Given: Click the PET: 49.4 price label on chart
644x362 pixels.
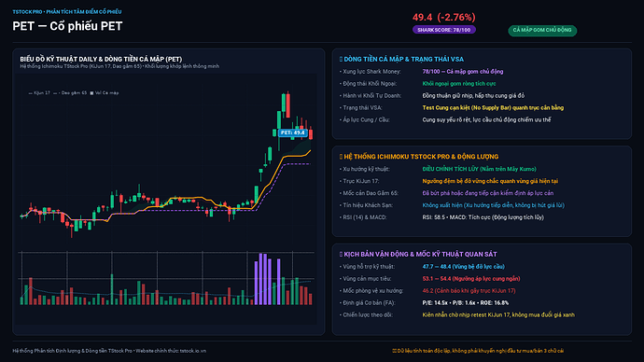Looking at the screenshot, I should 293,132.
